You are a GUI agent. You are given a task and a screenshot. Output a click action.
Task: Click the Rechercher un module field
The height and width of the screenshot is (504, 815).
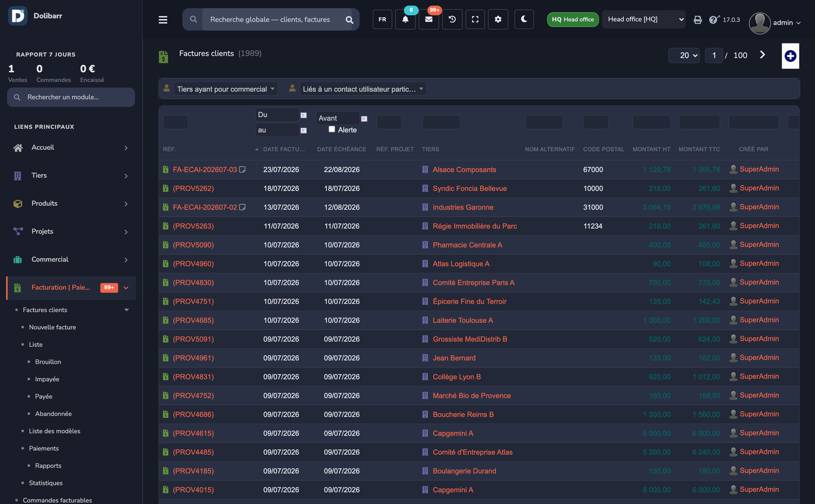[x=71, y=97]
